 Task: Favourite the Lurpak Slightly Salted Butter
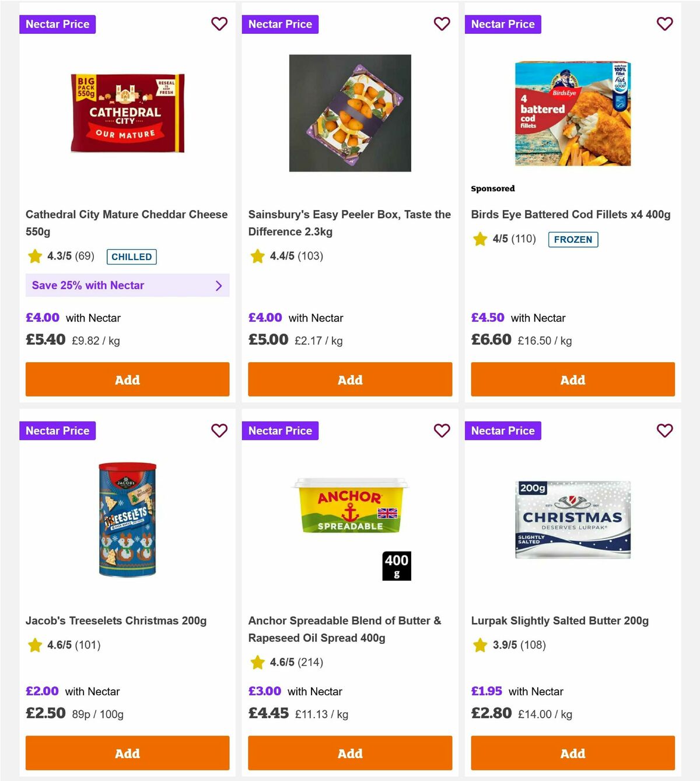[x=664, y=430]
